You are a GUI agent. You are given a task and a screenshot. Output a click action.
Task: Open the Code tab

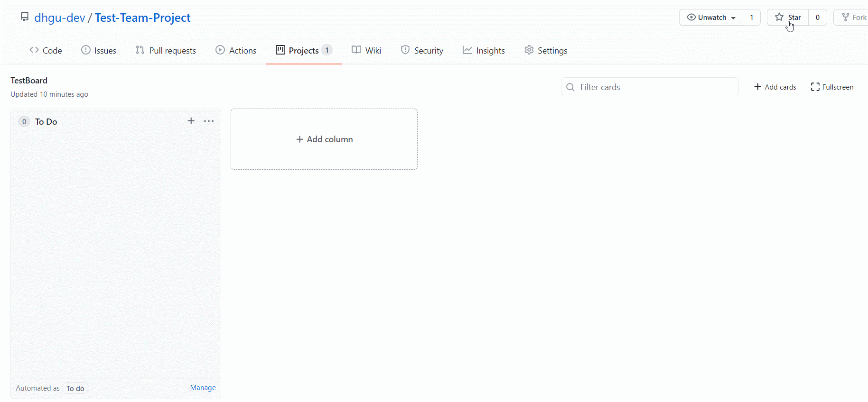(x=46, y=50)
